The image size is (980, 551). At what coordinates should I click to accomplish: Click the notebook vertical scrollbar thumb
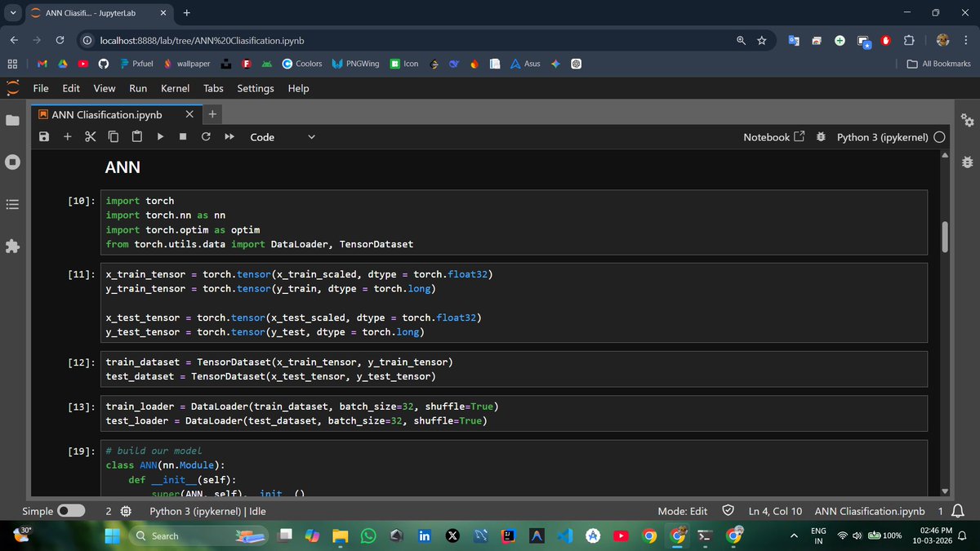point(945,237)
